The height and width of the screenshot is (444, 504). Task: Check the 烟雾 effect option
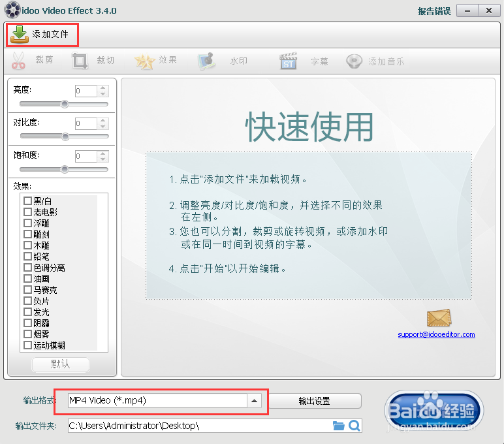27,334
